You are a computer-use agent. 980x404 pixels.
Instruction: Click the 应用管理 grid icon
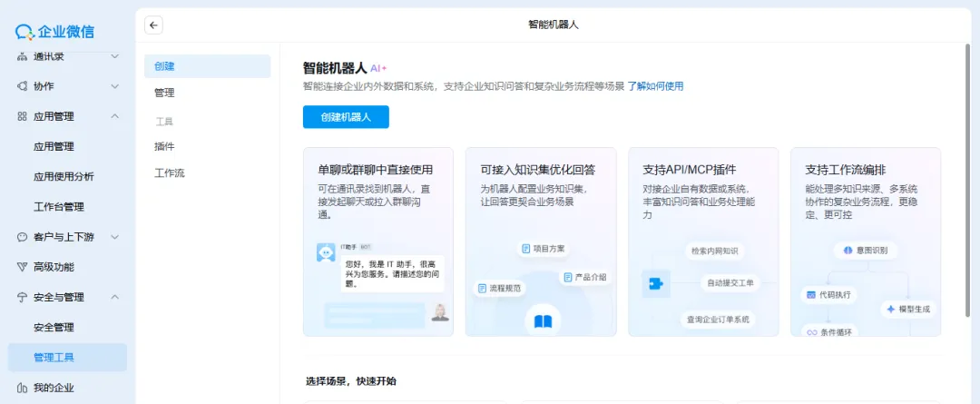coord(22,116)
